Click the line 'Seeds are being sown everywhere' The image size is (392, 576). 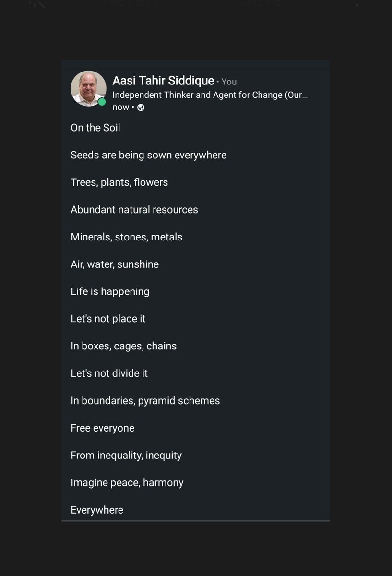(x=148, y=155)
